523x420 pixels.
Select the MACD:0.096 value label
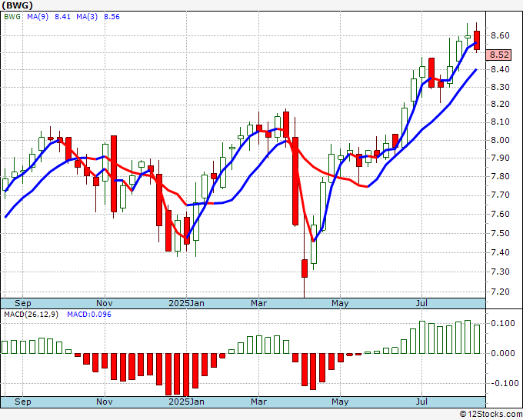point(89,315)
